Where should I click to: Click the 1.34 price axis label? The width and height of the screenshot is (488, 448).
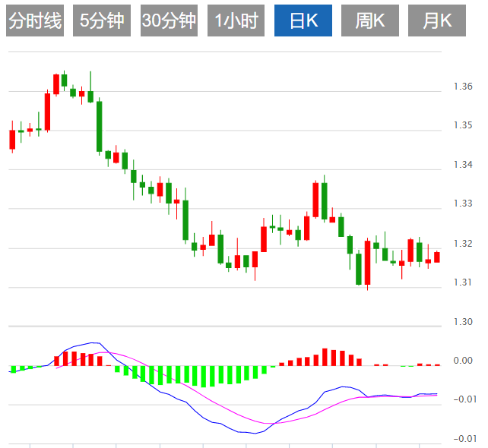[x=463, y=164]
